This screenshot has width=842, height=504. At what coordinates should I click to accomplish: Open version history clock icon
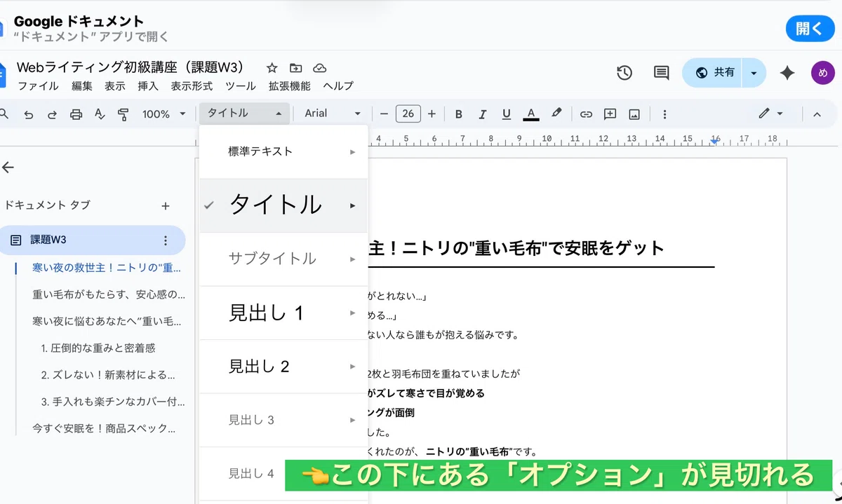point(624,72)
